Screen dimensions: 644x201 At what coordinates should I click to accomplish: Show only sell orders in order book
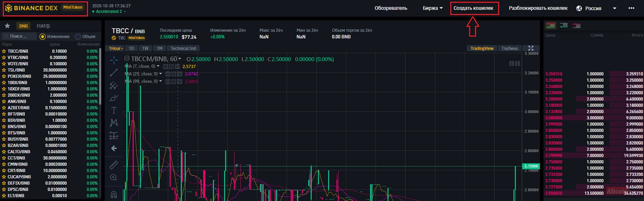(576, 25)
